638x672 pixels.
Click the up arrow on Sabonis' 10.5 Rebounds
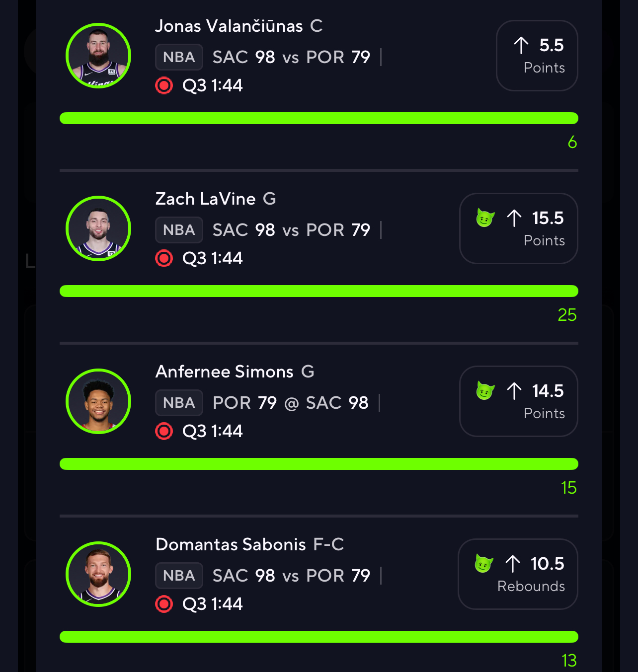(x=513, y=564)
